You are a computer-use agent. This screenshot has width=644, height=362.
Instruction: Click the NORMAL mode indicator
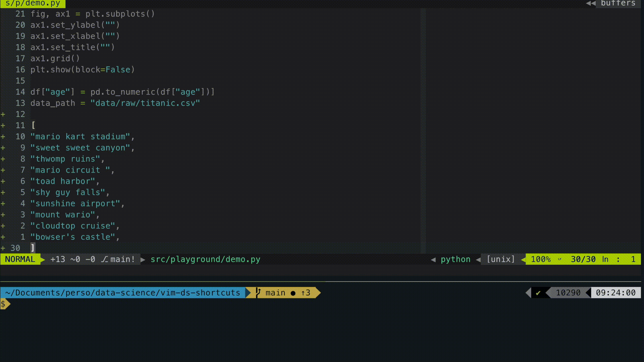point(20,259)
